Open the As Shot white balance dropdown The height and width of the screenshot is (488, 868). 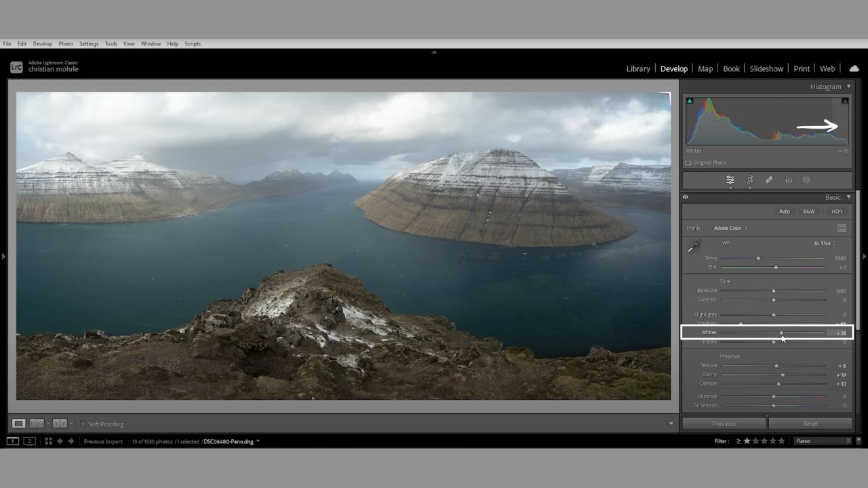pos(824,243)
